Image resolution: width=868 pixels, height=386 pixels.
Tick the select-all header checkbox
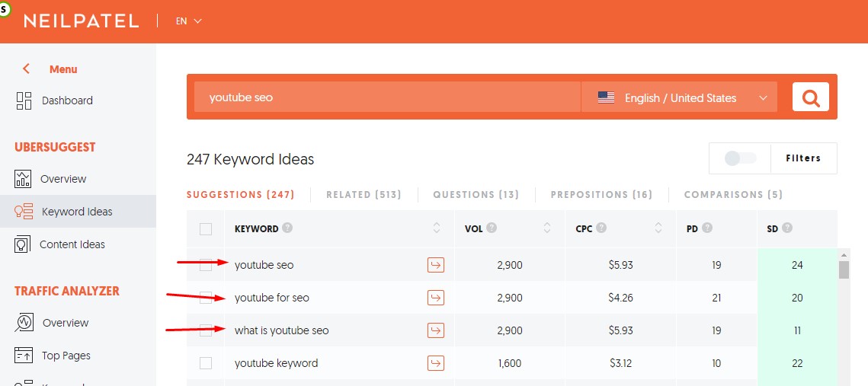pyautogui.click(x=205, y=229)
